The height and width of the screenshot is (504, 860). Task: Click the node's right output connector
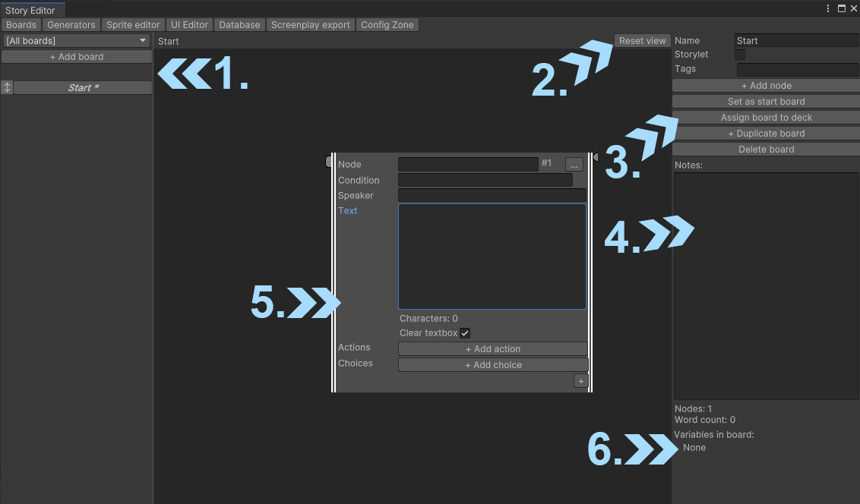(x=596, y=157)
